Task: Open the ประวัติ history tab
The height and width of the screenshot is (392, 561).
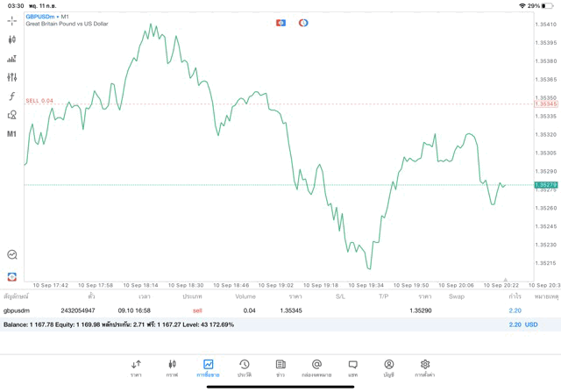Action: point(244,367)
